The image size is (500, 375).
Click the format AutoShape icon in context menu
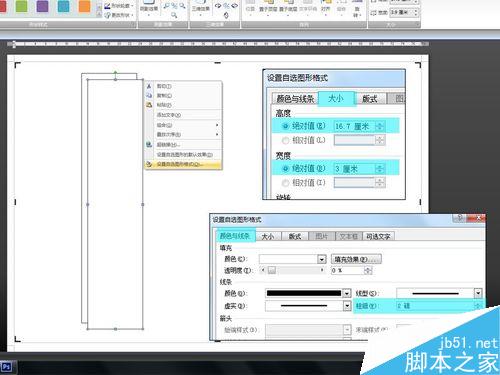tap(149, 164)
